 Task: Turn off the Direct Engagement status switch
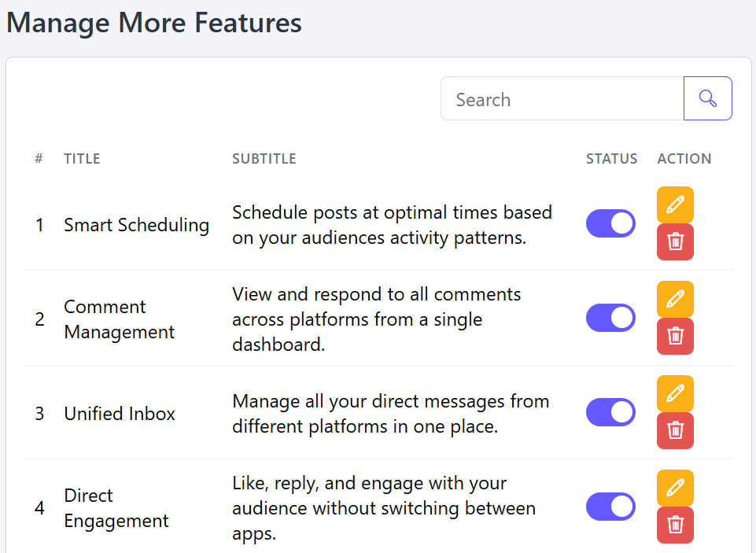click(610, 507)
